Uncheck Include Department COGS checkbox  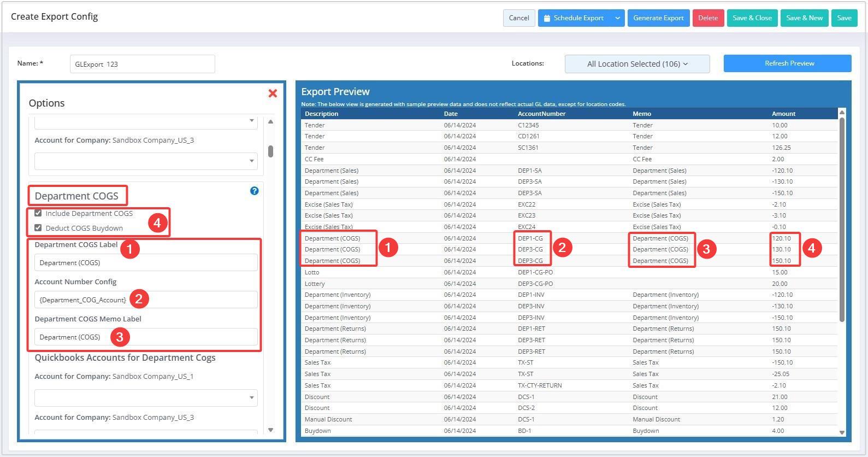pyautogui.click(x=38, y=213)
